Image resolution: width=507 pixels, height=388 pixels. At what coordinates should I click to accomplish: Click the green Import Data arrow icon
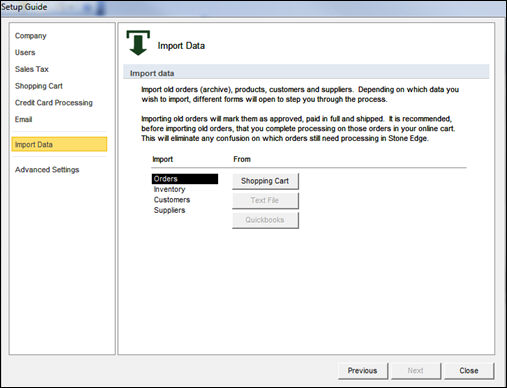coord(138,43)
